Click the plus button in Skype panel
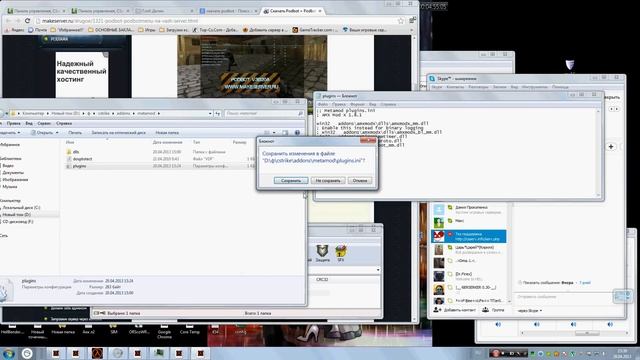The image size is (640, 360). coord(611,147)
